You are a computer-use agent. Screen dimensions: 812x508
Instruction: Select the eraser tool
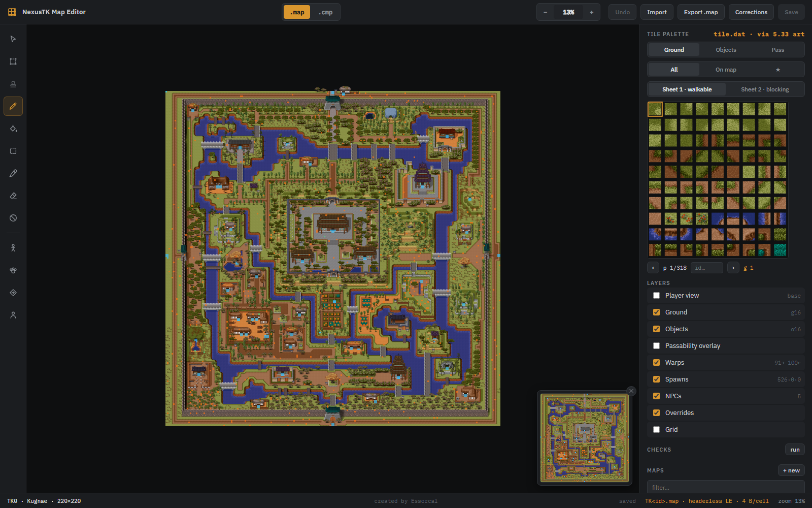[x=13, y=196]
